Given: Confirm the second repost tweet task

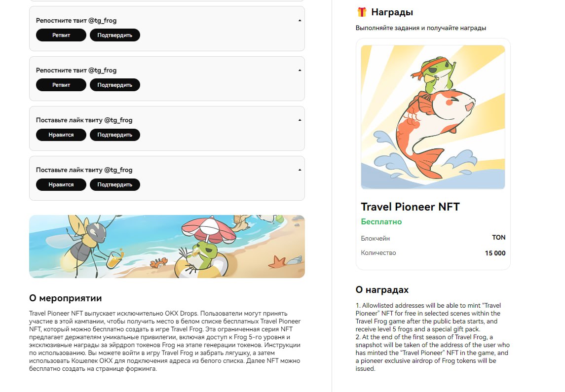Looking at the screenshot, I should coord(114,85).
